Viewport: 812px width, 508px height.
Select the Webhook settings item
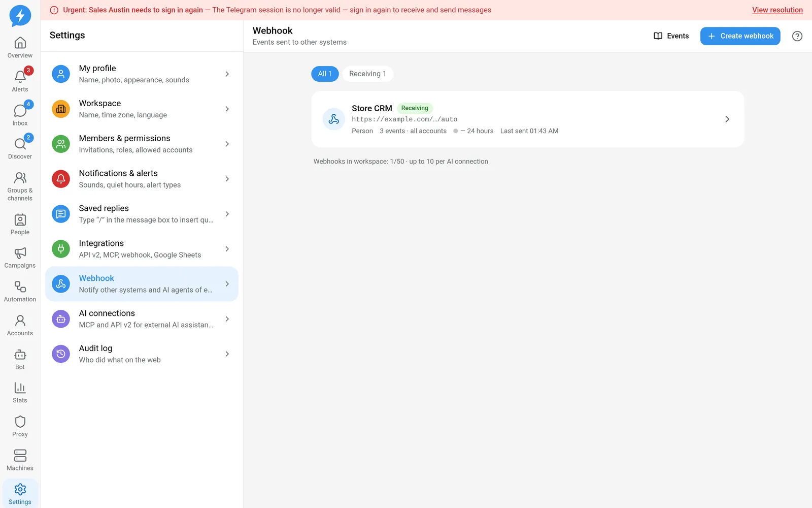pos(142,284)
